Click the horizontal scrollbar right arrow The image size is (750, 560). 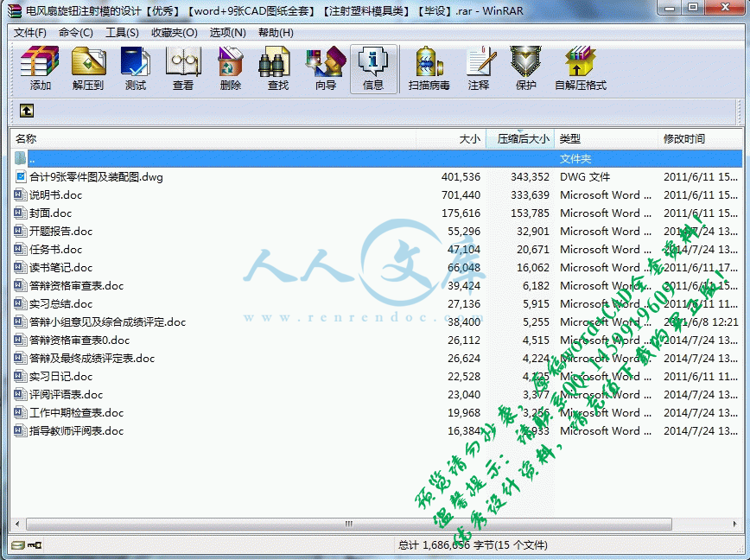[x=735, y=524]
